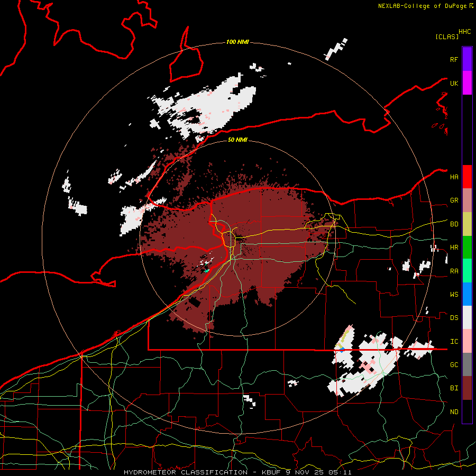Click the GR legend label

454,200
